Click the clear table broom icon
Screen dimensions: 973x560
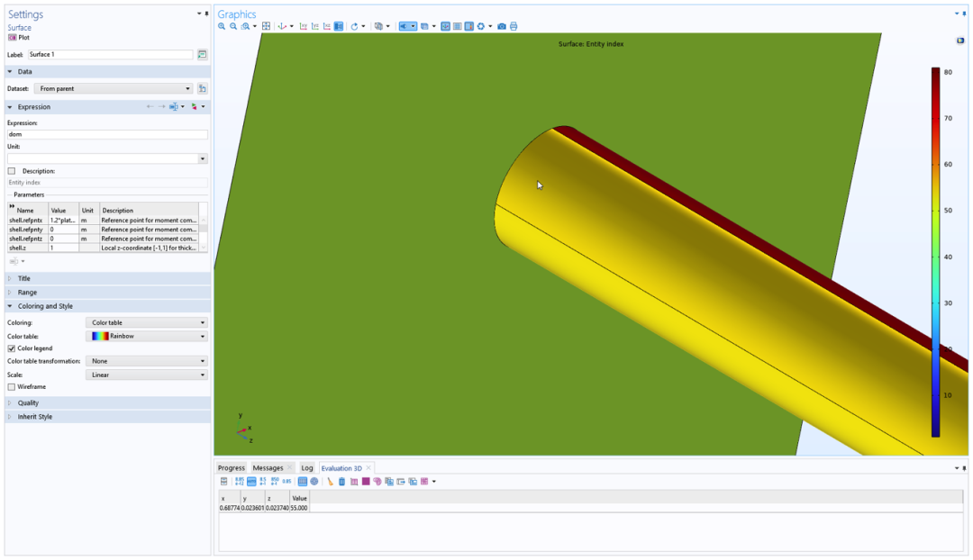click(x=330, y=482)
